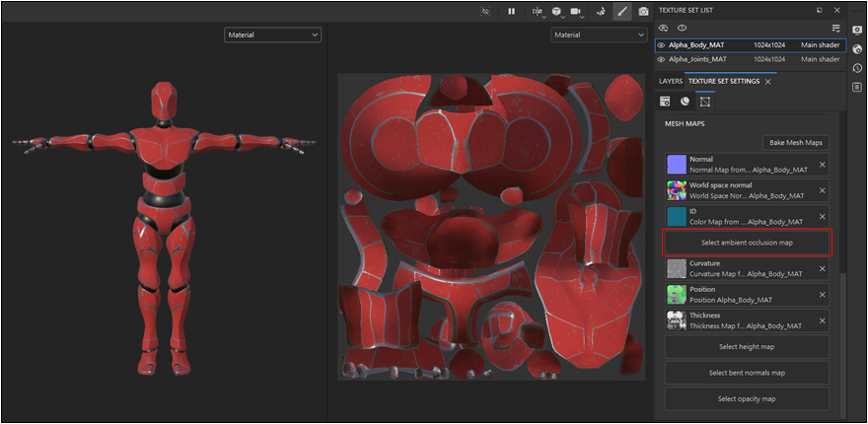
Task: Click the camera screenshot icon in toolbar
Action: [644, 11]
